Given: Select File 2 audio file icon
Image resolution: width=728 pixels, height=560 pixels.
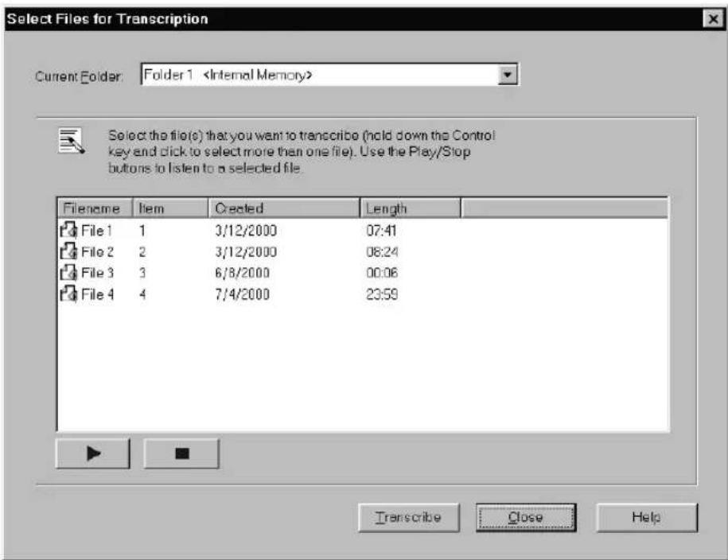Looking at the screenshot, I should pyautogui.click(x=68, y=251).
